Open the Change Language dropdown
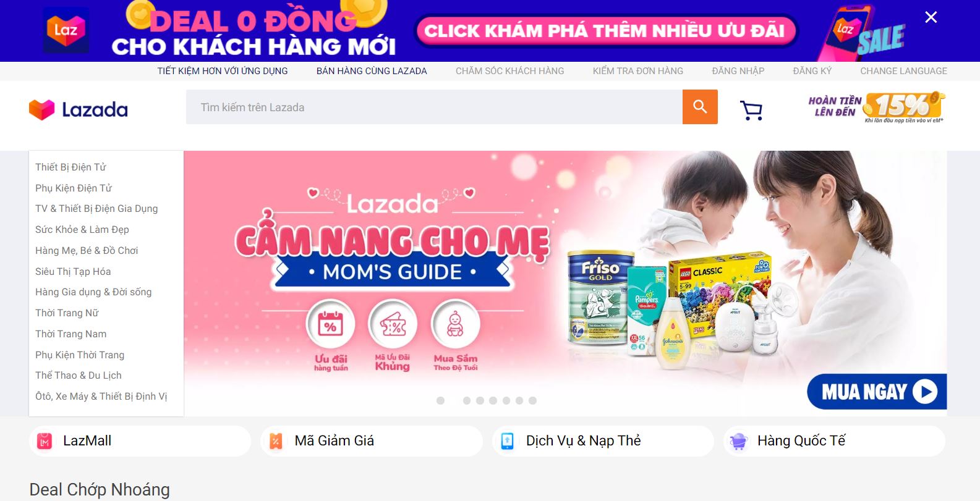980x501 pixels. click(x=903, y=71)
